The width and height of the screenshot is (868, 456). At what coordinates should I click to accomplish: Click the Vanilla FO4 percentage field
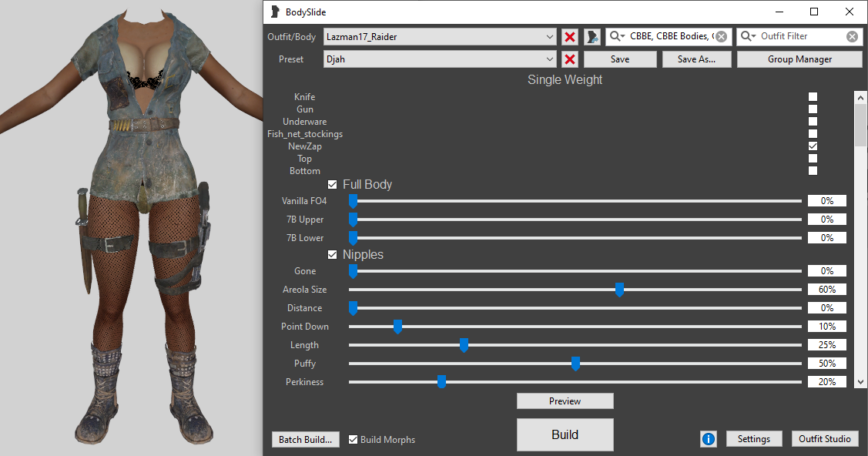(x=827, y=201)
